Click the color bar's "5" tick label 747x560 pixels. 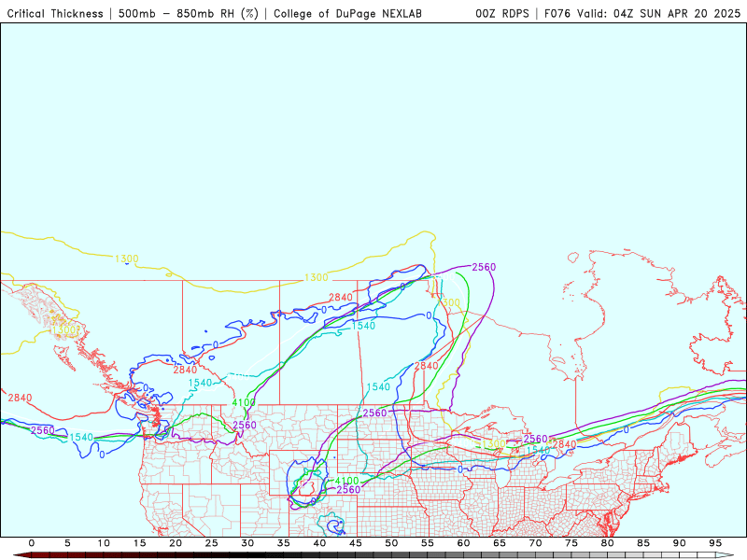click(67, 543)
